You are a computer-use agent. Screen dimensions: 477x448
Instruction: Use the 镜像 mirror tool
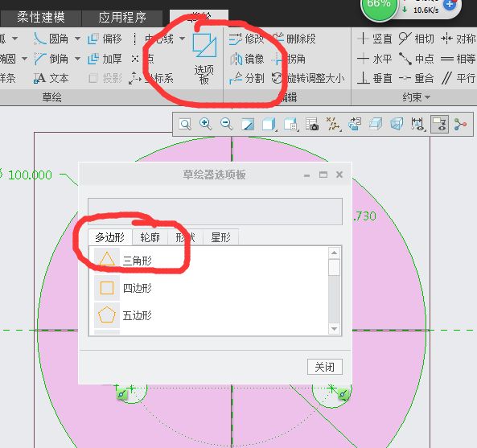[247, 59]
